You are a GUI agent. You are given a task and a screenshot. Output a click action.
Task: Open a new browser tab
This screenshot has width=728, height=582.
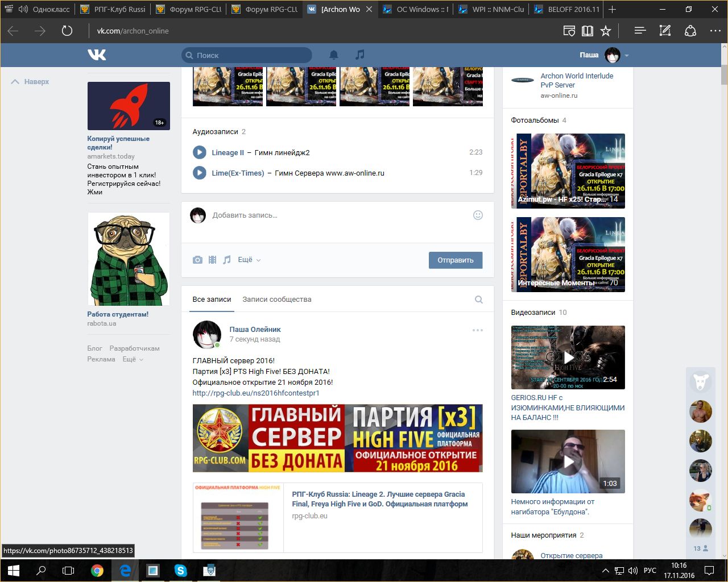[612, 9]
